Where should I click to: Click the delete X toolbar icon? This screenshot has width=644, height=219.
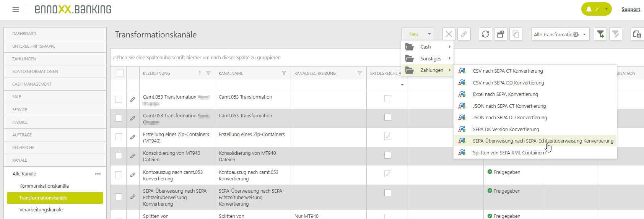point(449,34)
